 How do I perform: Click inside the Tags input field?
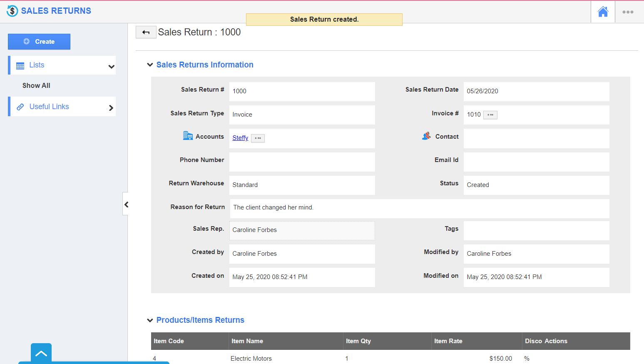pos(536,231)
